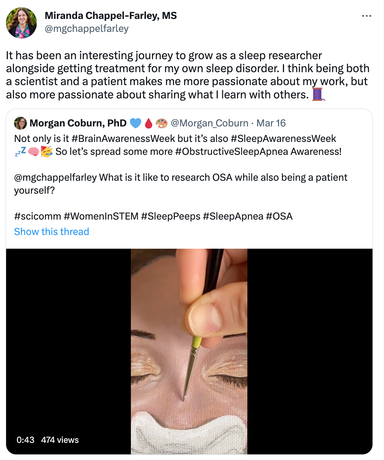
Task: Click Morgan Coburn's small avatar
Action: [20, 123]
